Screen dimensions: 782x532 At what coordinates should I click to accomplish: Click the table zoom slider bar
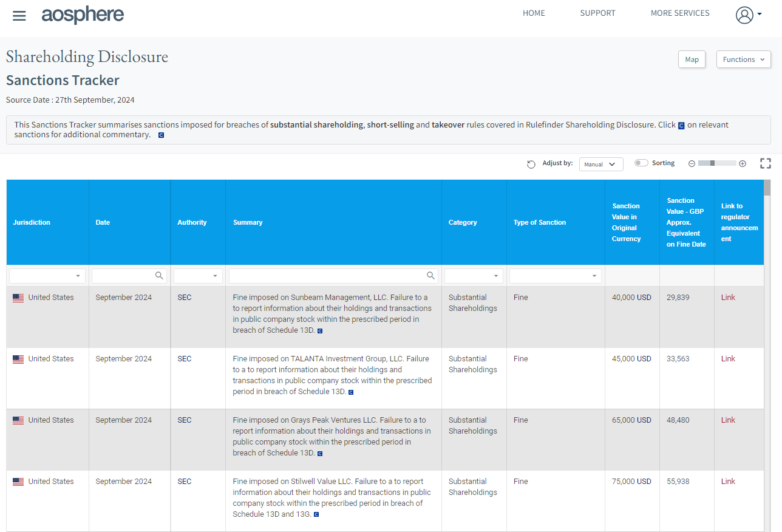point(717,163)
